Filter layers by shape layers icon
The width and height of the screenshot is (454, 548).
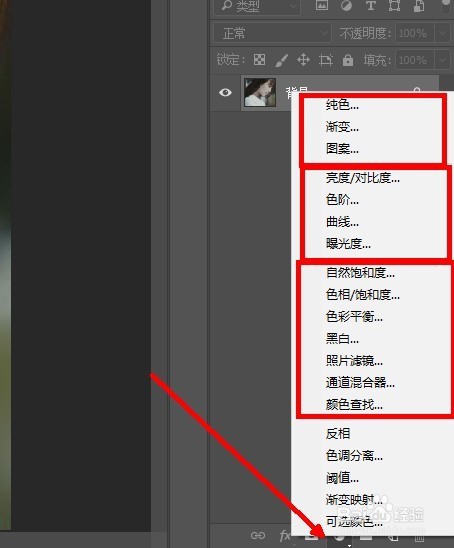click(x=394, y=5)
